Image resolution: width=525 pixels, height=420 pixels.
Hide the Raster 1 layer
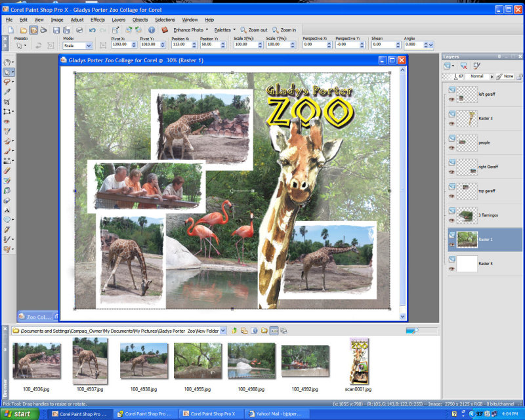click(451, 245)
